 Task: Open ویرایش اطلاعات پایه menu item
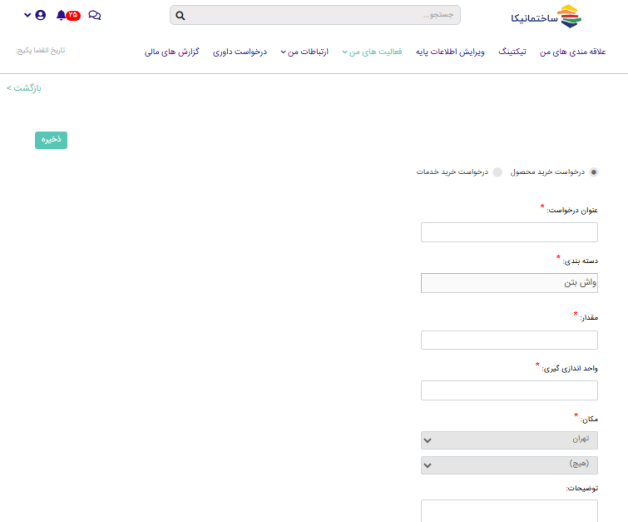point(450,52)
